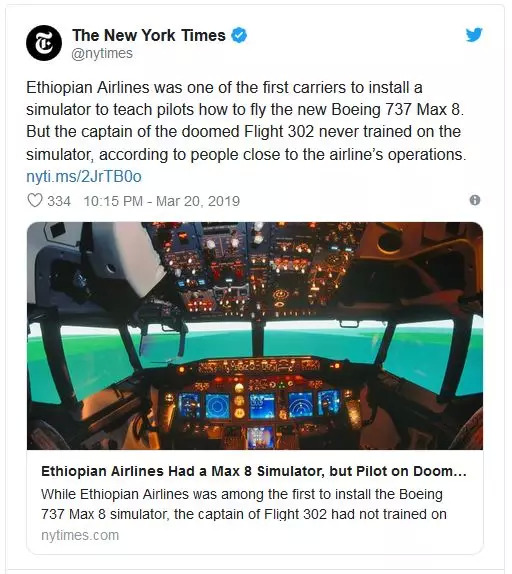Like the tweet with the heart icon

35,201
